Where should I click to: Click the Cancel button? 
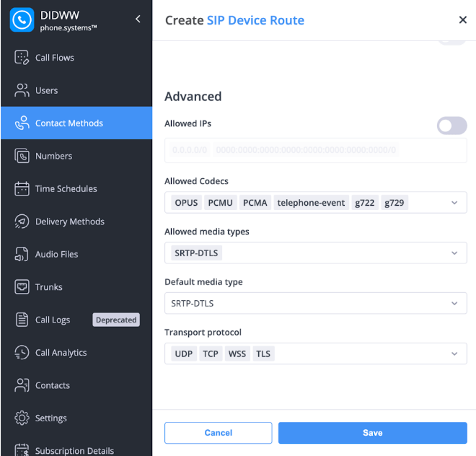click(x=218, y=433)
